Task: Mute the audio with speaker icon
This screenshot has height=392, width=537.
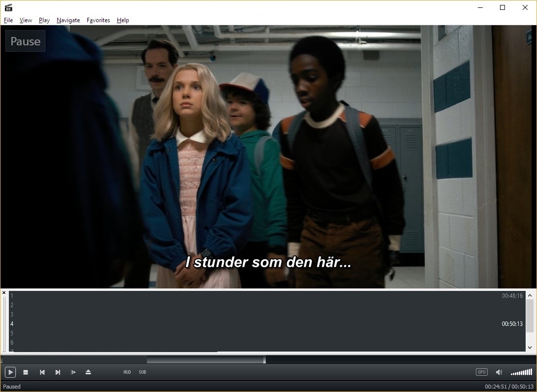Action: click(499, 372)
